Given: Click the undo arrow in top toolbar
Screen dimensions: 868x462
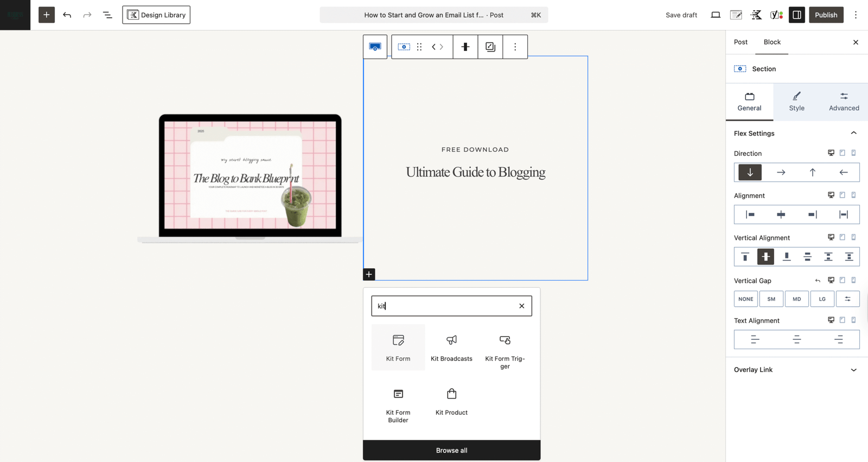Looking at the screenshot, I should (67, 15).
